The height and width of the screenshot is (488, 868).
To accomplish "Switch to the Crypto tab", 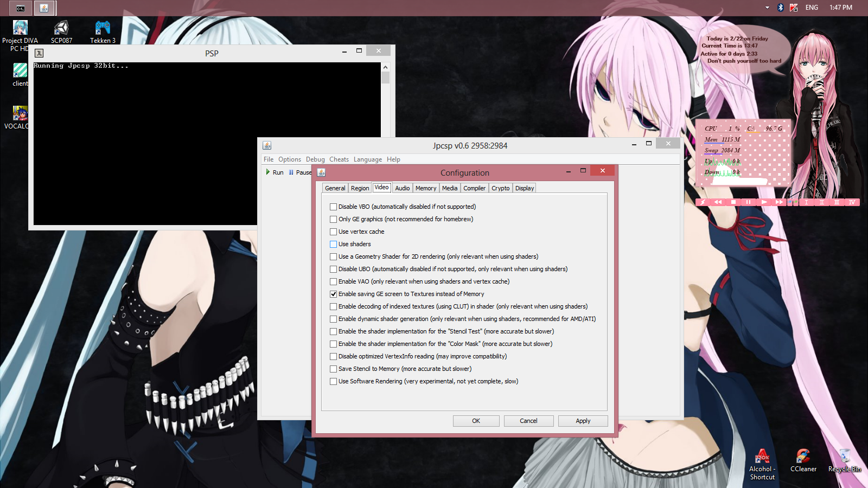I will [501, 188].
